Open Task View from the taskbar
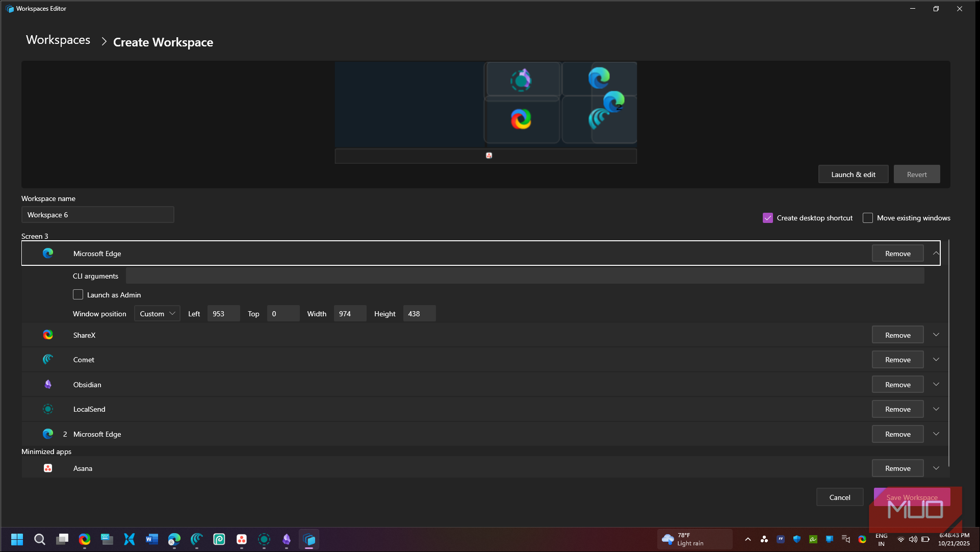The height and width of the screenshot is (552, 980). click(x=62, y=539)
